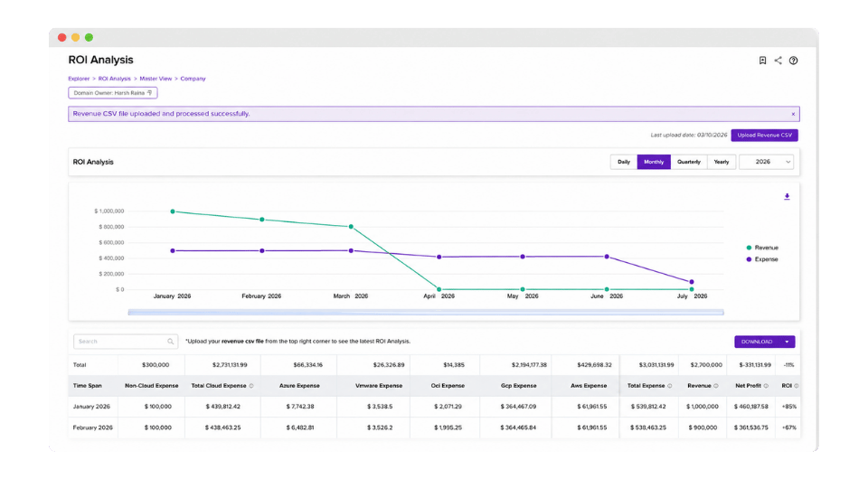The image size is (868, 488).
Task: Toggle the Expense series in the legend
Action: [762, 259]
